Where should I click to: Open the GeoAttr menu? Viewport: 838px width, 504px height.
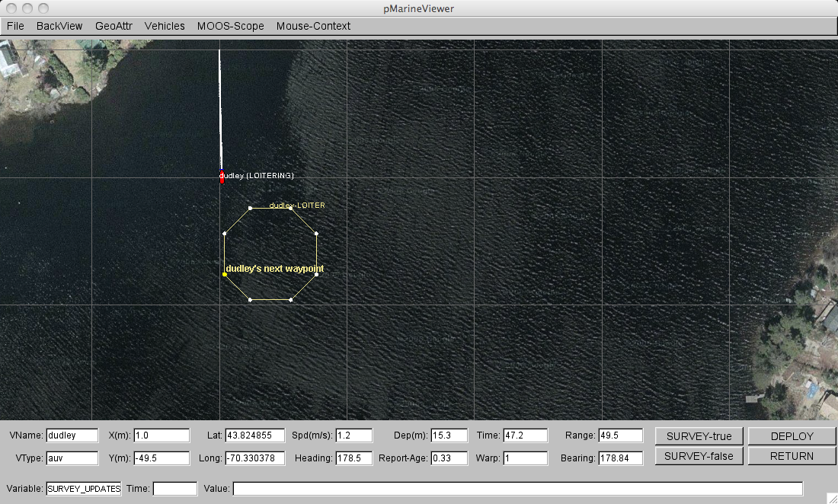pyautogui.click(x=114, y=26)
